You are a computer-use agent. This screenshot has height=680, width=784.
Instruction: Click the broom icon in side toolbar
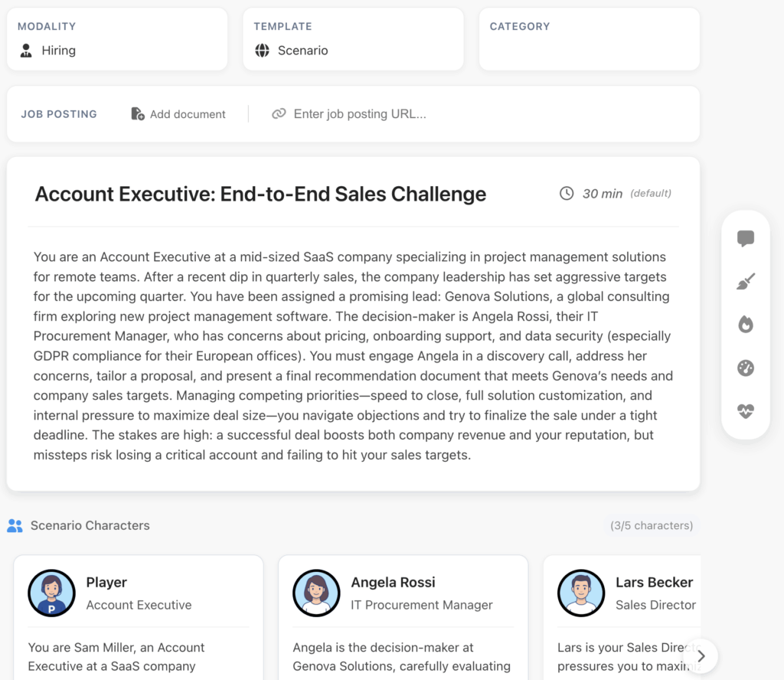pyautogui.click(x=745, y=283)
